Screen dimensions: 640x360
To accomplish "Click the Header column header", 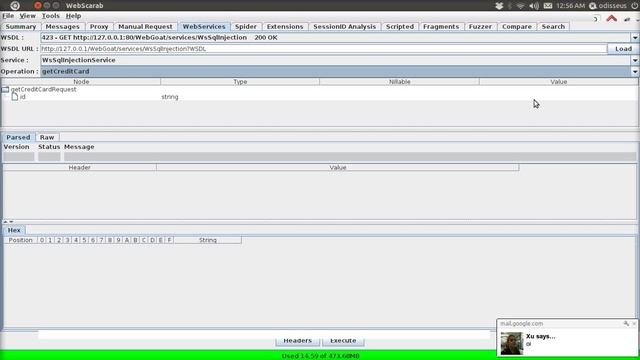I will coord(80,167).
